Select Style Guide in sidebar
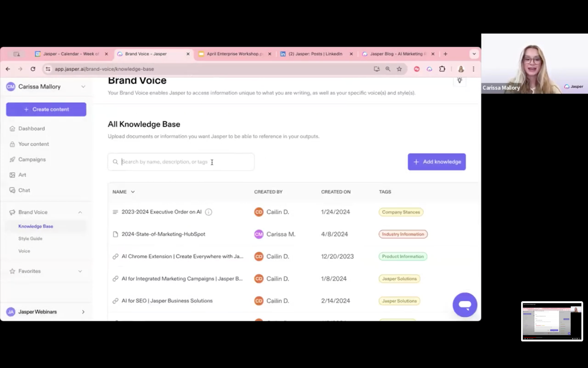This screenshot has width=588, height=368. pos(30,238)
